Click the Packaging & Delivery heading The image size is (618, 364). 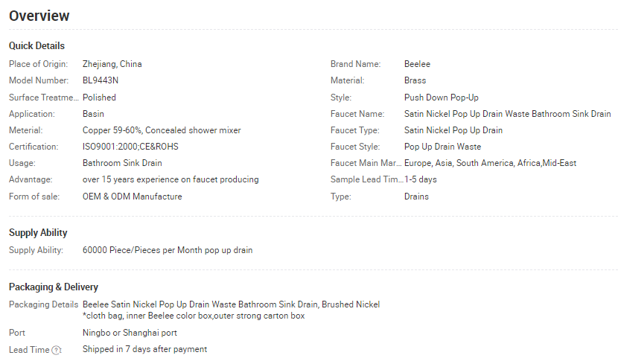click(54, 287)
